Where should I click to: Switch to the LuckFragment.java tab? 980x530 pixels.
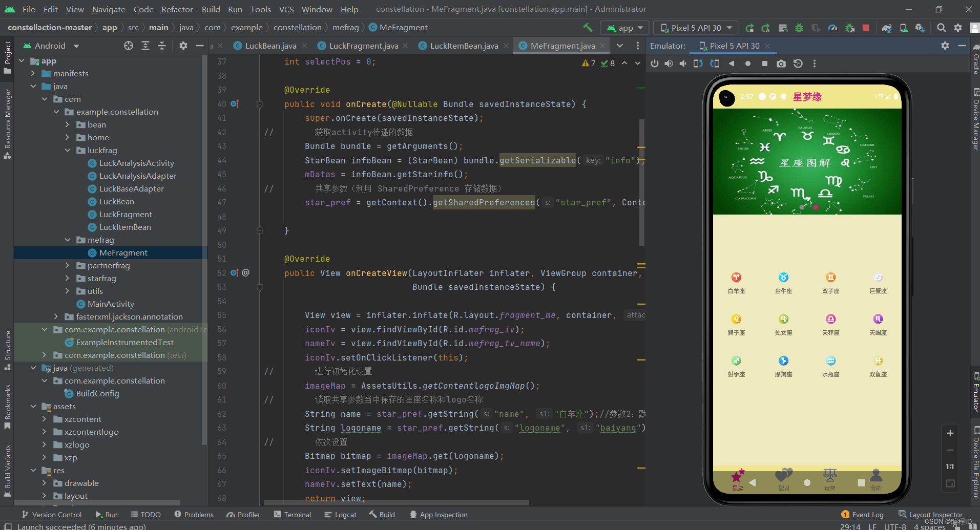pyautogui.click(x=363, y=46)
